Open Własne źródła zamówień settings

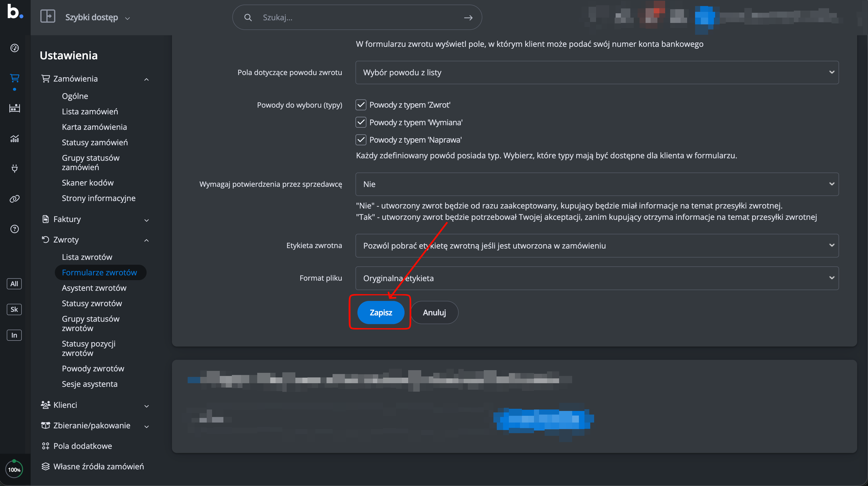[x=98, y=467]
